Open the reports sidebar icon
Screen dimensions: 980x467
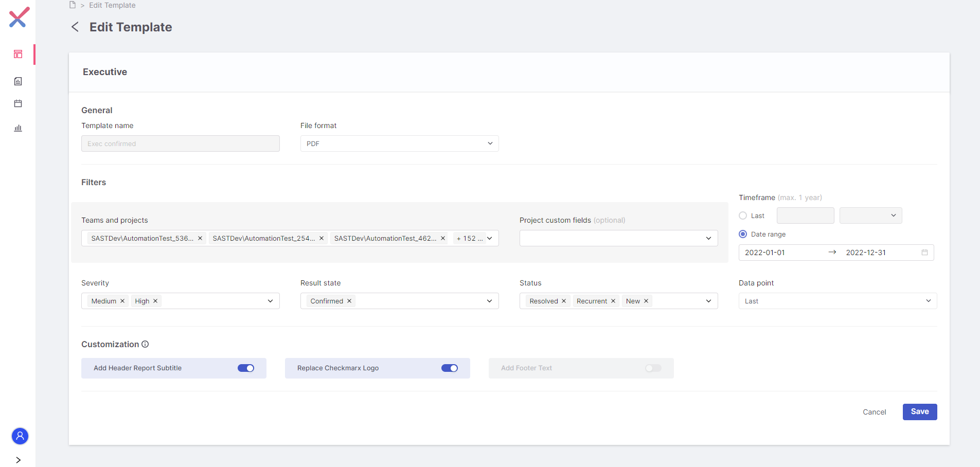coord(18,81)
